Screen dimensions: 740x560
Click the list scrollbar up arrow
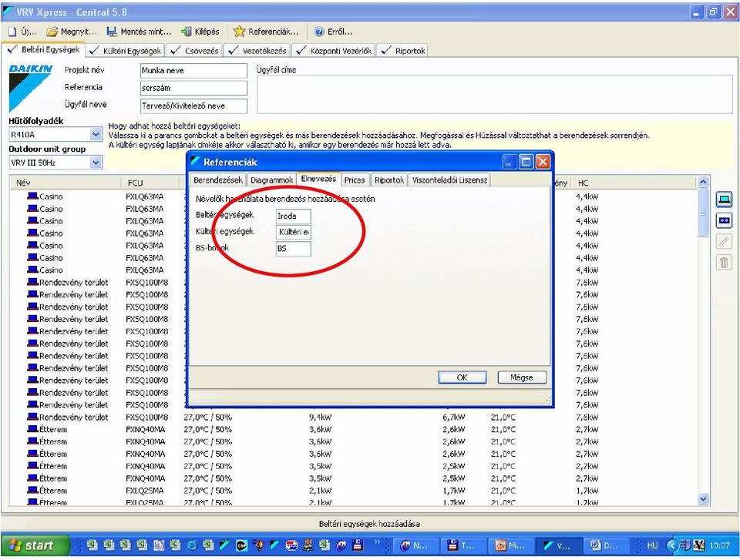coord(703,182)
